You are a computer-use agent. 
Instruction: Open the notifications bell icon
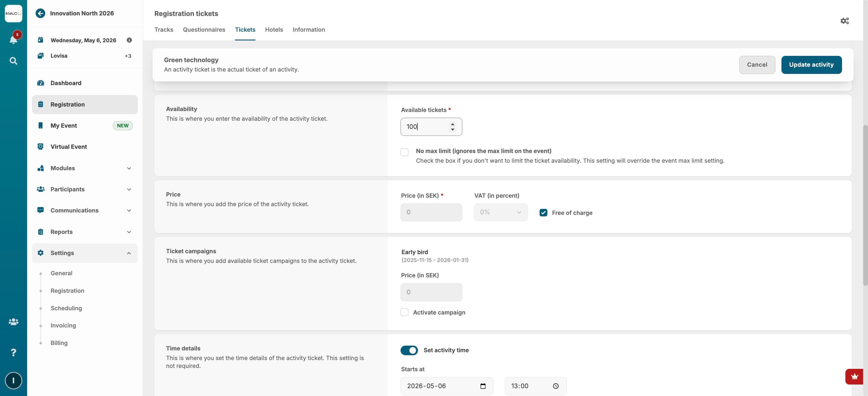14,40
